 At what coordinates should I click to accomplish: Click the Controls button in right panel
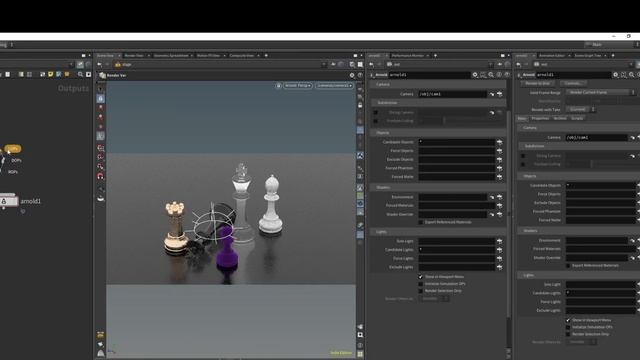pos(572,83)
